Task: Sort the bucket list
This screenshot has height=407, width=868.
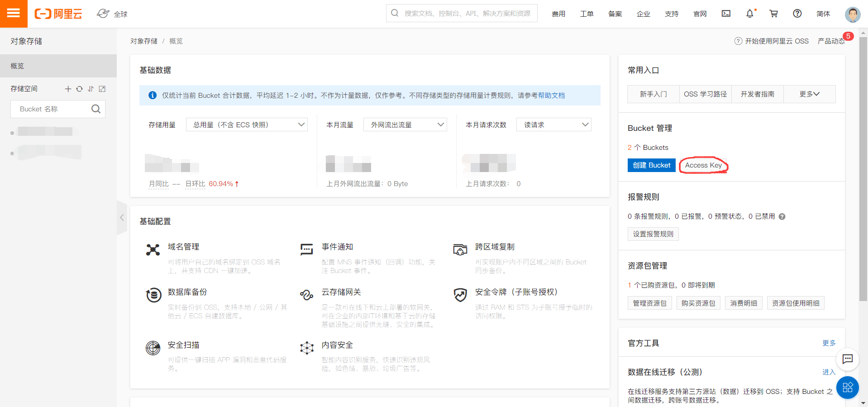Action: (91, 89)
